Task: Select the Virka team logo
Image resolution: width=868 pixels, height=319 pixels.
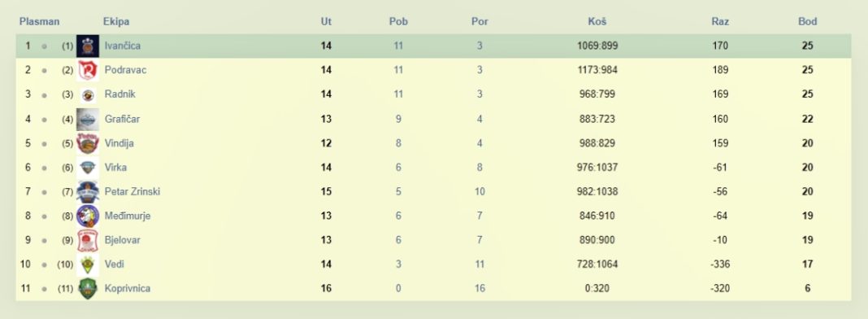Action: pos(88,168)
